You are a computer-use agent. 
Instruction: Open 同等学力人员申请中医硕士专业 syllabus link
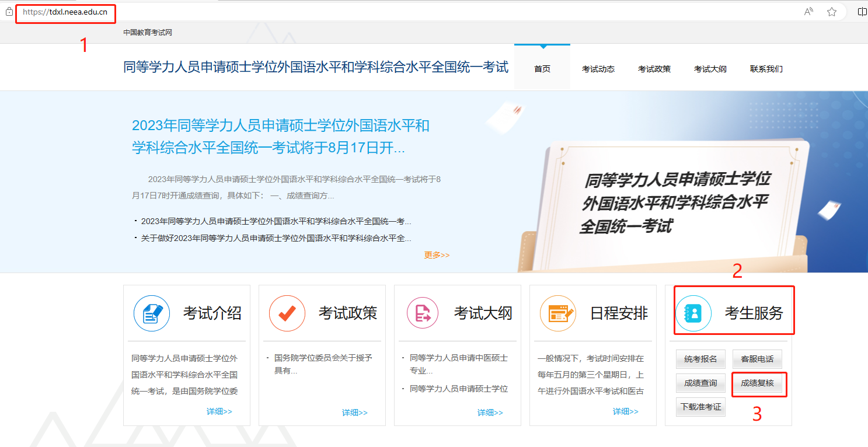click(x=459, y=364)
